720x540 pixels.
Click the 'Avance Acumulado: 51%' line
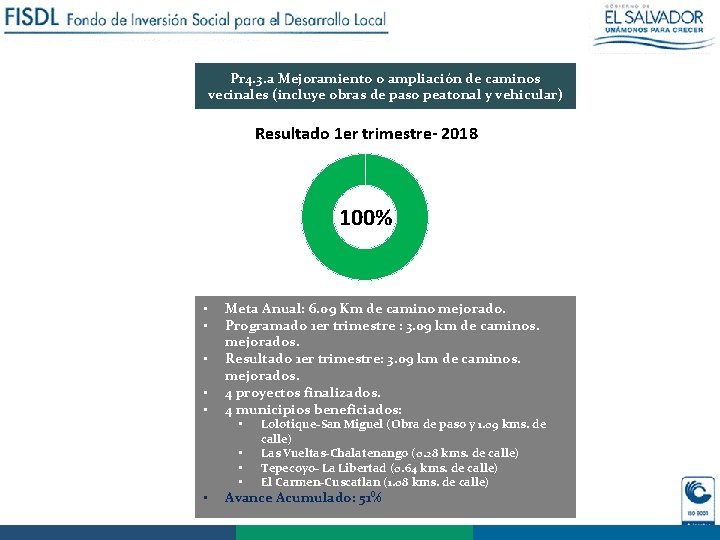[303, 498]
